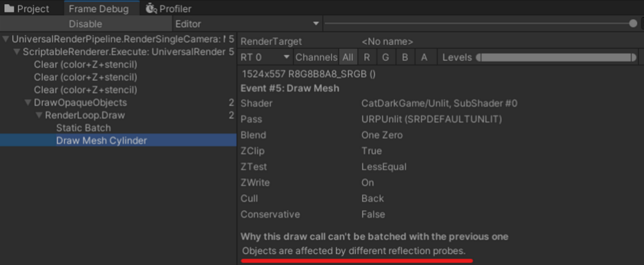
Task: Click the Levels slider left handle
Action: [478, 57]
